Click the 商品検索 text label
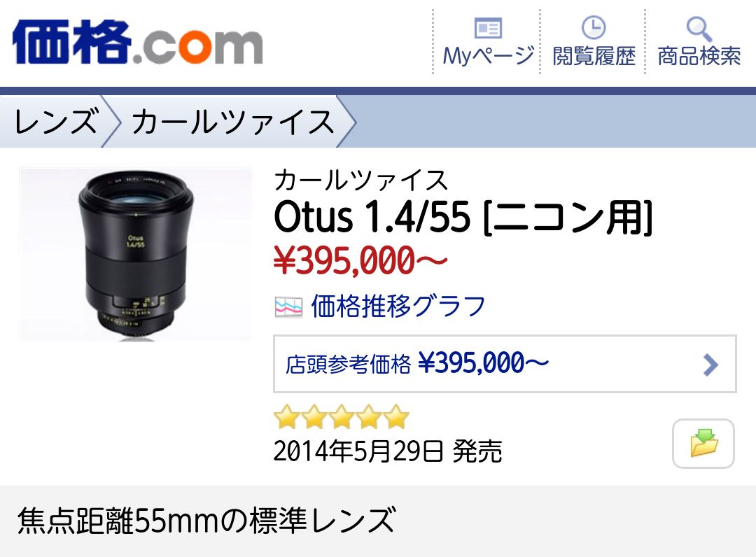Image resolution: width=756 pixels, height=557 pixels. coord(699,57)
